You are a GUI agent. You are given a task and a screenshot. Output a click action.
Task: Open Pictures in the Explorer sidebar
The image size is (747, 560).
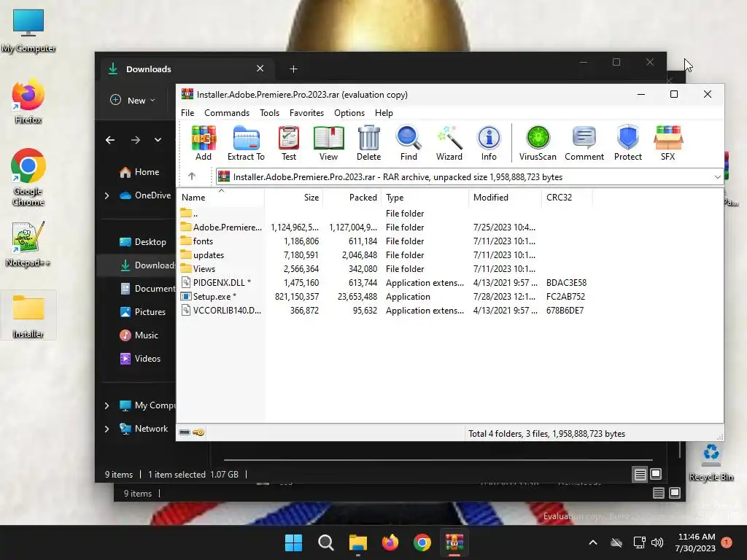pyautogui.click(x=143, y=312)
